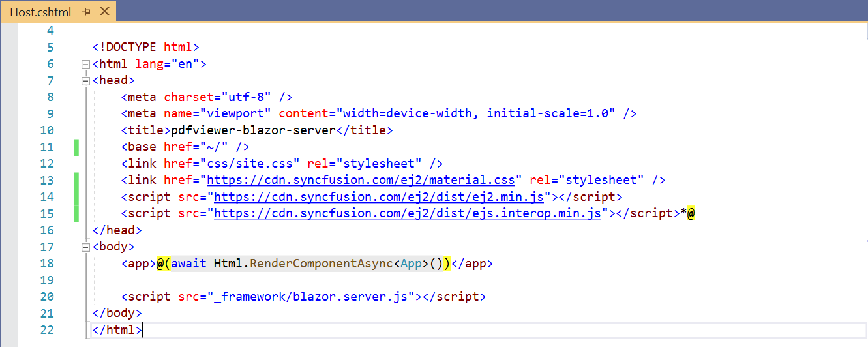Viewport: 868px width, 347px height.
Task: Place cursor in pdfviewer-blazor-server title text
Action: 253,130
